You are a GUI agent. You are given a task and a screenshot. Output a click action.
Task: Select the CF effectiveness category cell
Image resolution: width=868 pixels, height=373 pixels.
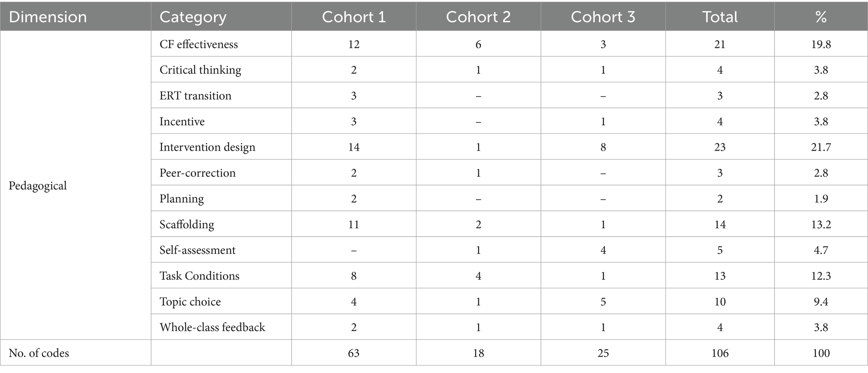pos(199,44)
